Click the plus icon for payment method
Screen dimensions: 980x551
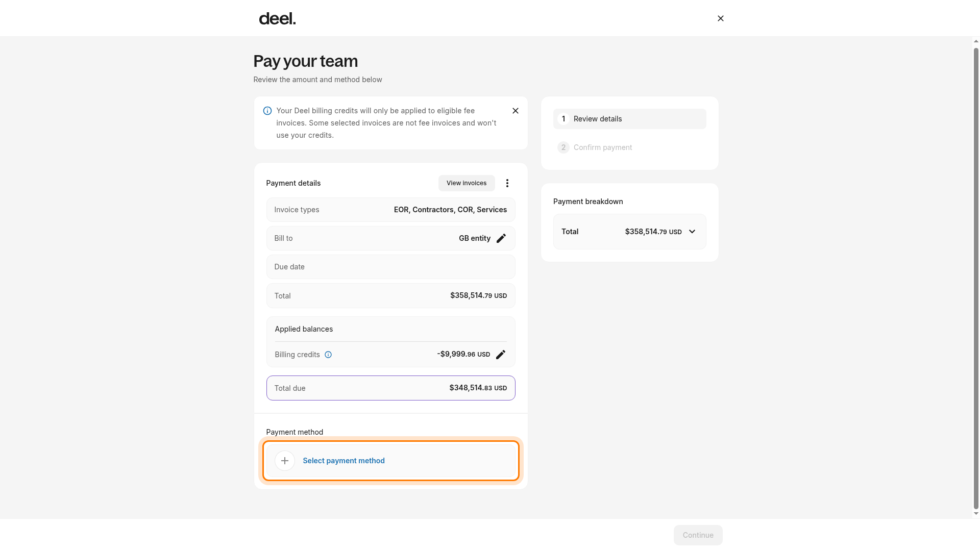(x=284, y=461)
